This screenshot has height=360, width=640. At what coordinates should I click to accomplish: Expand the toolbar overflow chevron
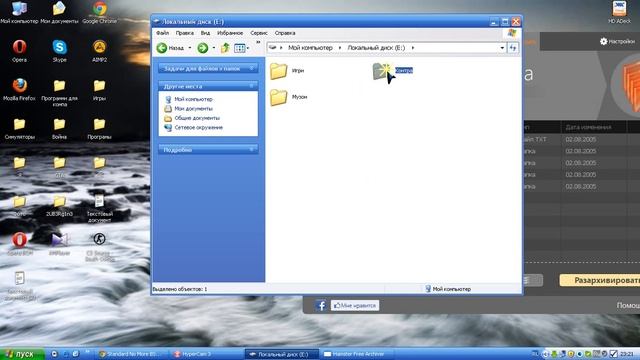pos(258,42)
